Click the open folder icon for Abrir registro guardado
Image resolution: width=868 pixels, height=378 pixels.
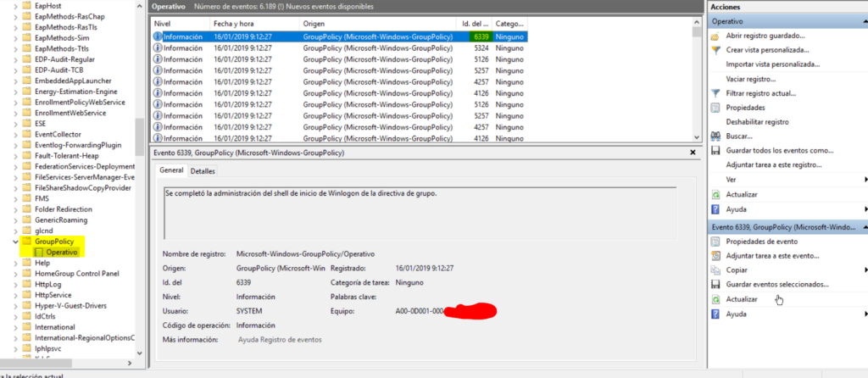[x=716, y=36]
